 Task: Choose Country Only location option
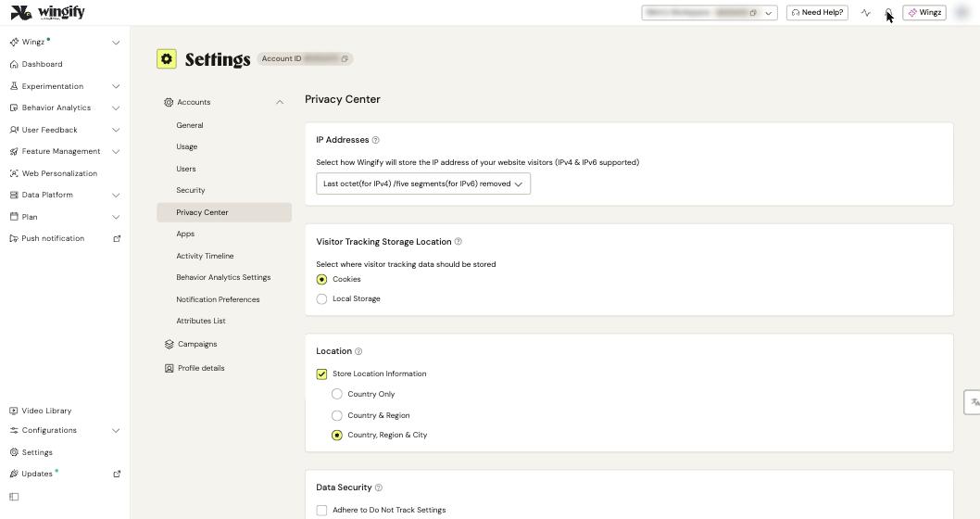(337, 394)
